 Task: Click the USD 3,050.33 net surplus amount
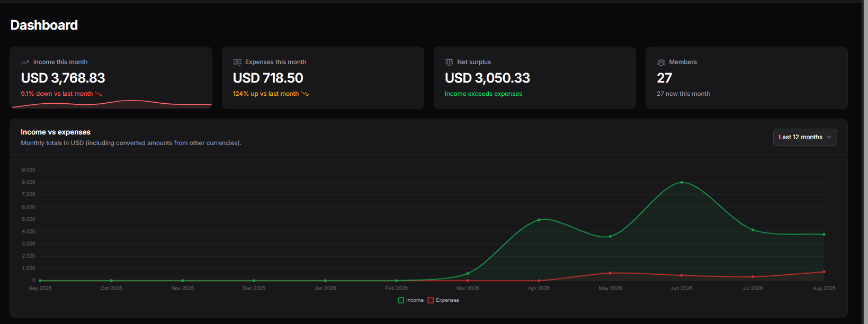487,78
